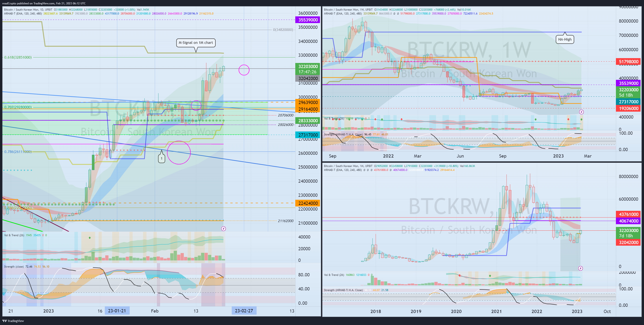The width and height of the screenshot is (644, 325).
Task: Click the 28706000 horizontal line label
Action: 286,115
